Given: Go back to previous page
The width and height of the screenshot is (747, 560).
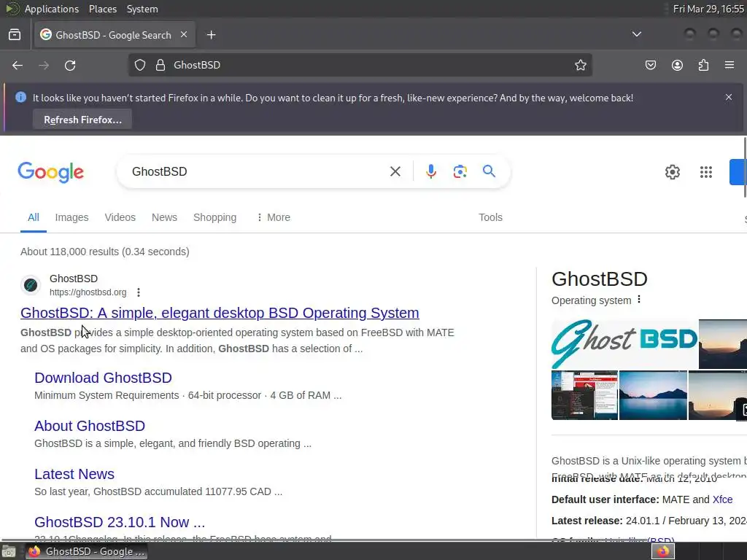Looking at the screenshot, I should point(18,65).
